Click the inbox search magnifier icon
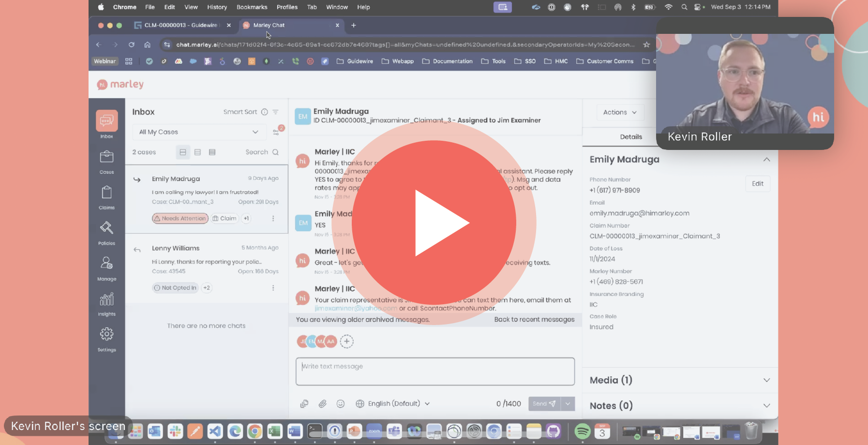 [x=275, y=152]
